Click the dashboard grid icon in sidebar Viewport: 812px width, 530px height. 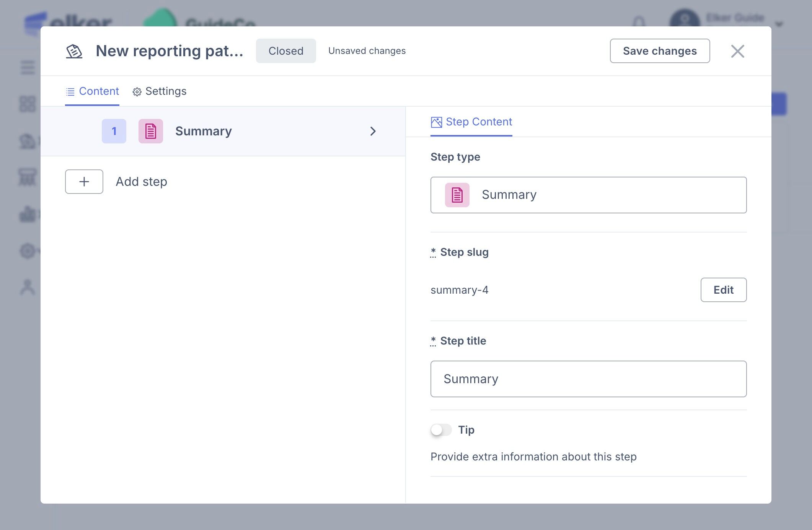pos(28,104)
